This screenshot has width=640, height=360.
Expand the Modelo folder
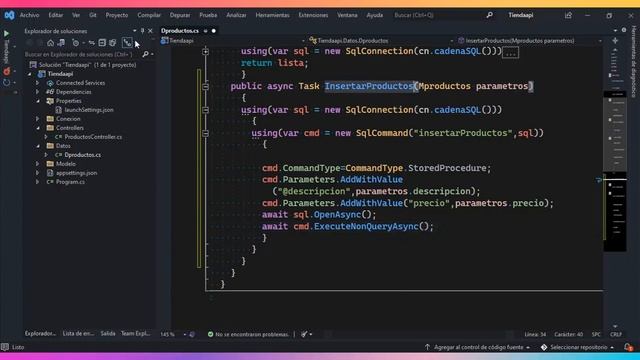38,164
